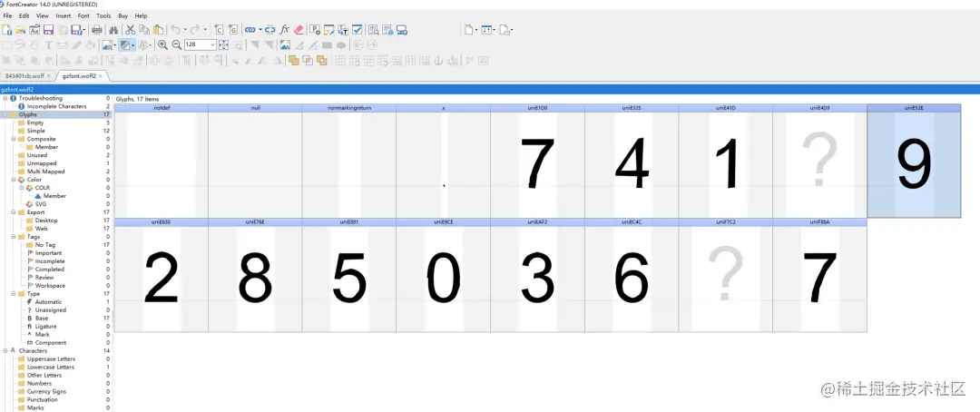Image resolution: width=980 pixels, height=412 pixels.
Task: Collapse the Export tree node
Action: click(13, 212)
